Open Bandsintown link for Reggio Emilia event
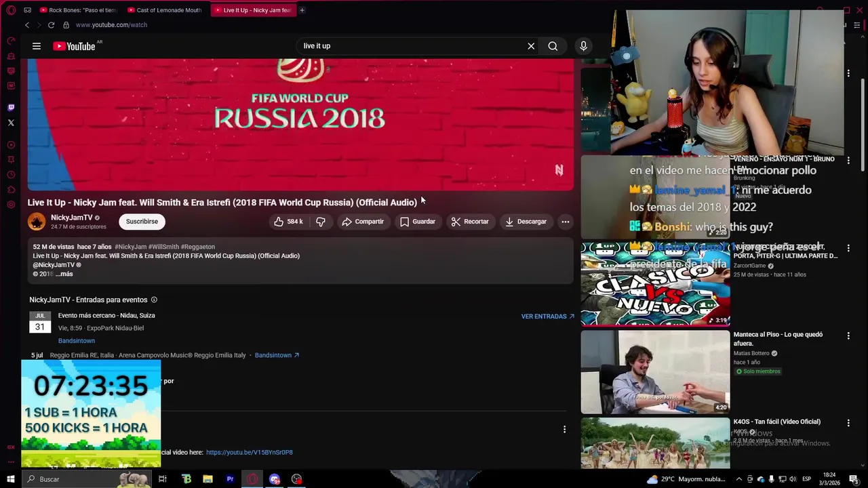868x488 pixels. point(277,355)
